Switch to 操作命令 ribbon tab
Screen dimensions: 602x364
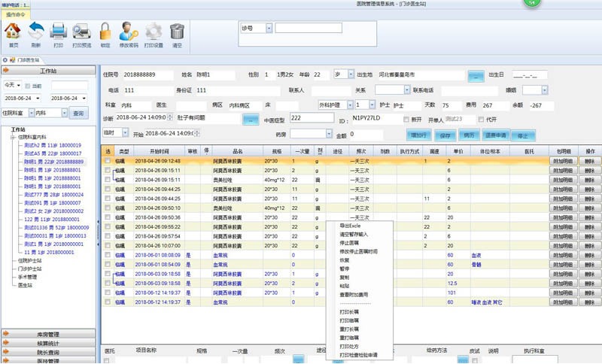click(16, 14)
